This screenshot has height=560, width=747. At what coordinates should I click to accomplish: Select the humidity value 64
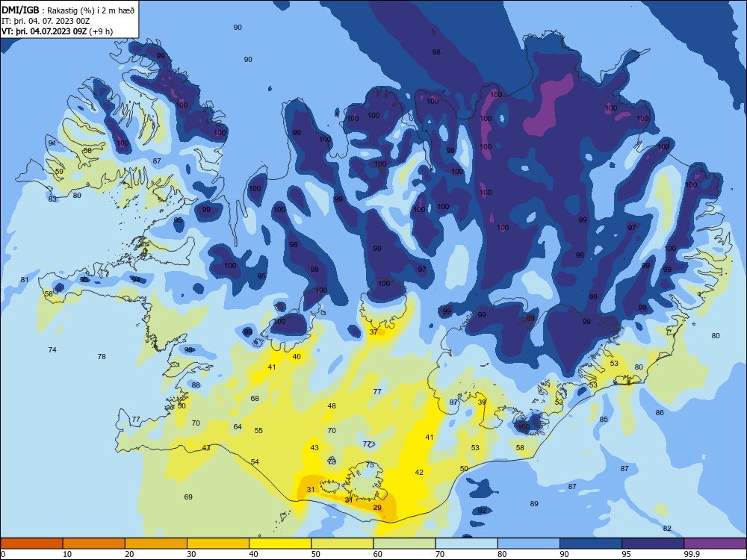(238, 426)
